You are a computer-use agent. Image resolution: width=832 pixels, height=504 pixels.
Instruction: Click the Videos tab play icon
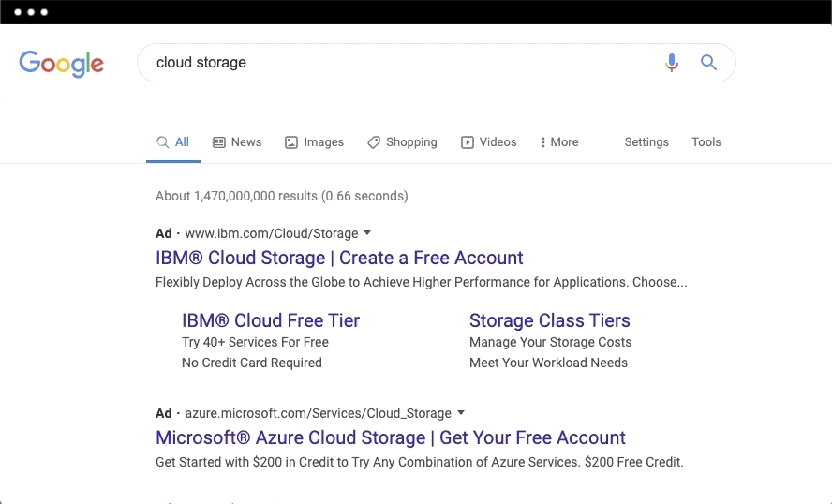click(x=467, y=142)
